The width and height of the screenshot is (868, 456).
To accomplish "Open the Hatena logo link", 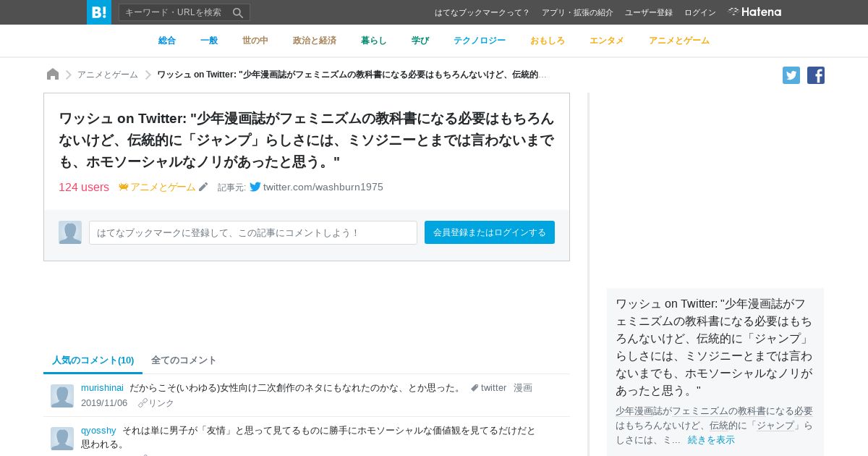I will click(754, 12).
